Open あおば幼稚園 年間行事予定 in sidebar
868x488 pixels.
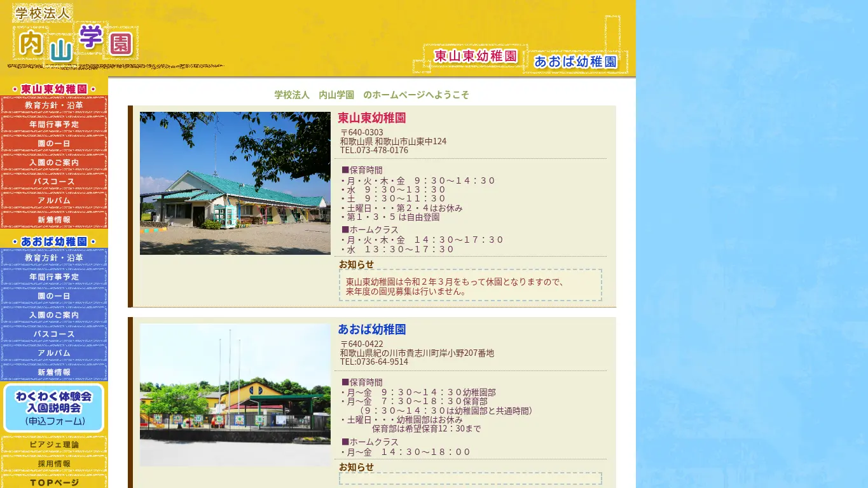(x=54, y=277)
